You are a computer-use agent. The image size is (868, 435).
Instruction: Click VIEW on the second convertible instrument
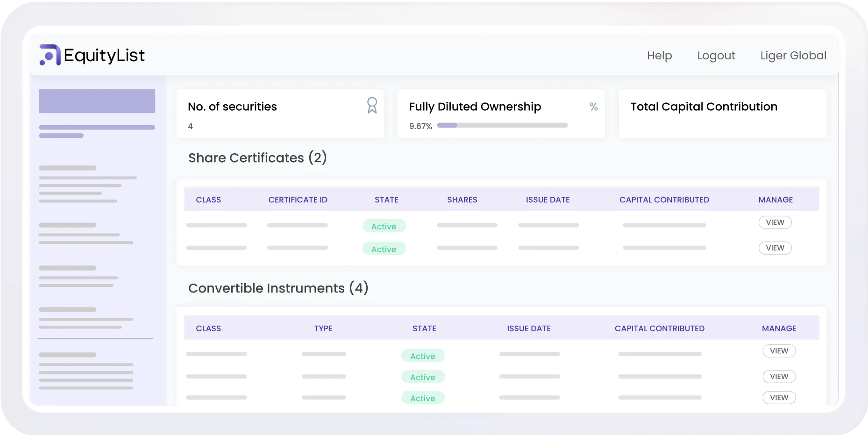coord(778,376)
